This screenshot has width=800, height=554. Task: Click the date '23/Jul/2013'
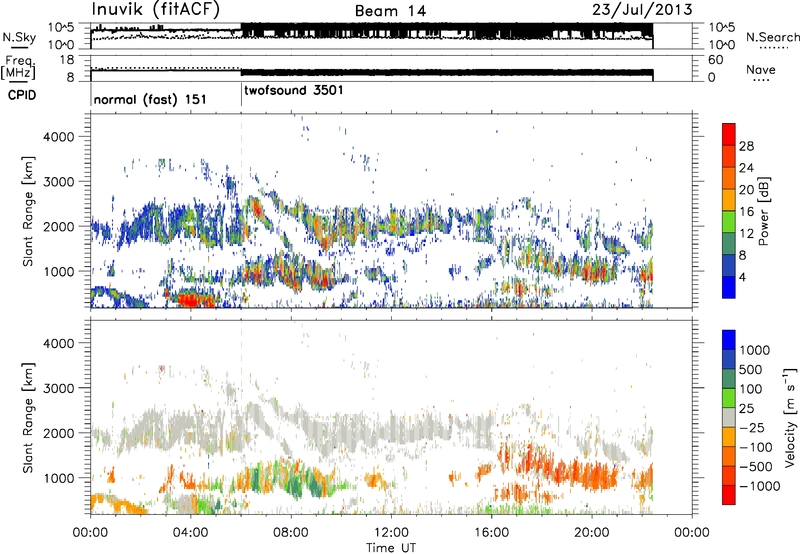click(642, 10)
